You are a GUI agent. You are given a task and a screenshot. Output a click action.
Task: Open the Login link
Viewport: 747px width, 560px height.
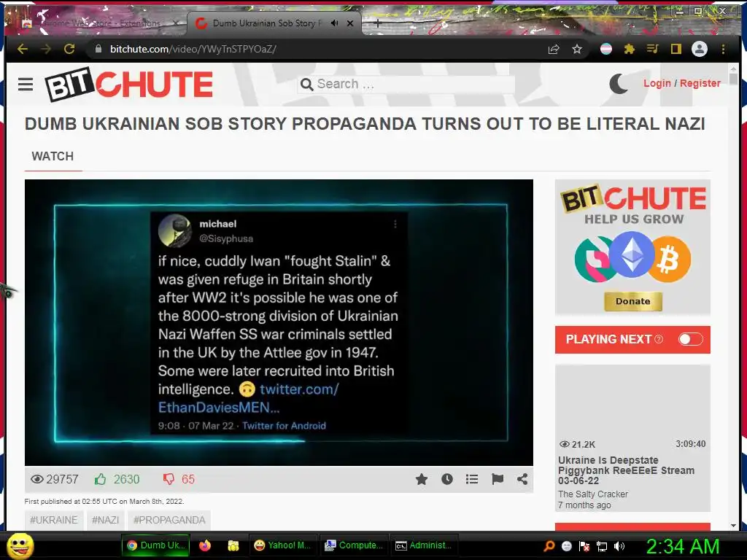click(x=657, y=83)
